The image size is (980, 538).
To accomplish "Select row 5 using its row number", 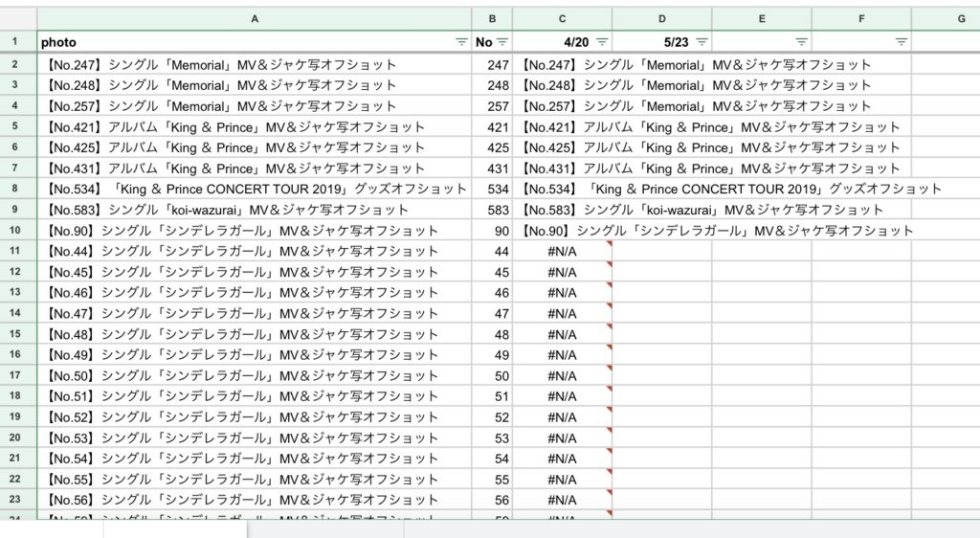I will (18, 126).
